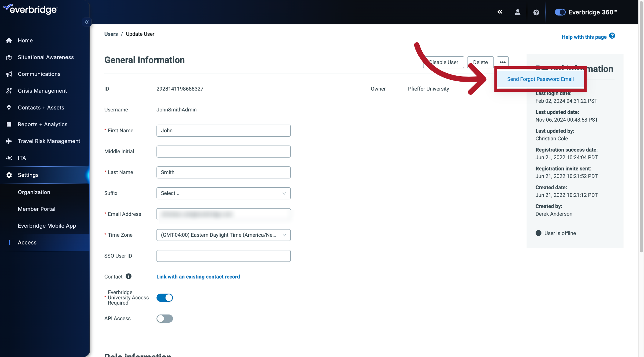Toggle the Everbridge 360 switch
This screenshot has height=357, width=644.
click(560, 12)
